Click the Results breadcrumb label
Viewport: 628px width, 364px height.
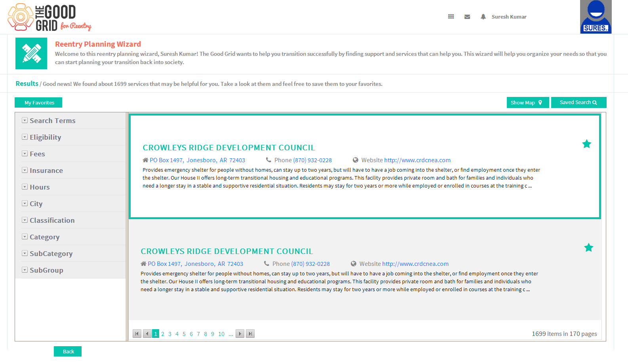click(27, 83)
